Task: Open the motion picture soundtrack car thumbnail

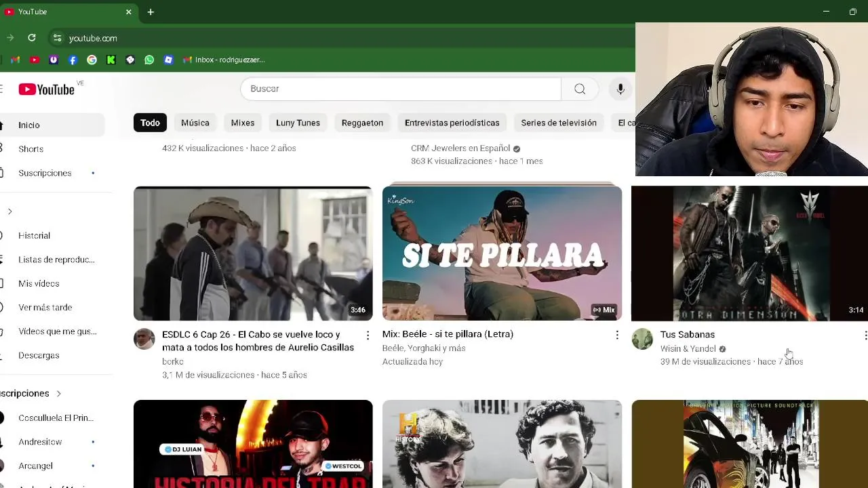Action: (749, 444)
